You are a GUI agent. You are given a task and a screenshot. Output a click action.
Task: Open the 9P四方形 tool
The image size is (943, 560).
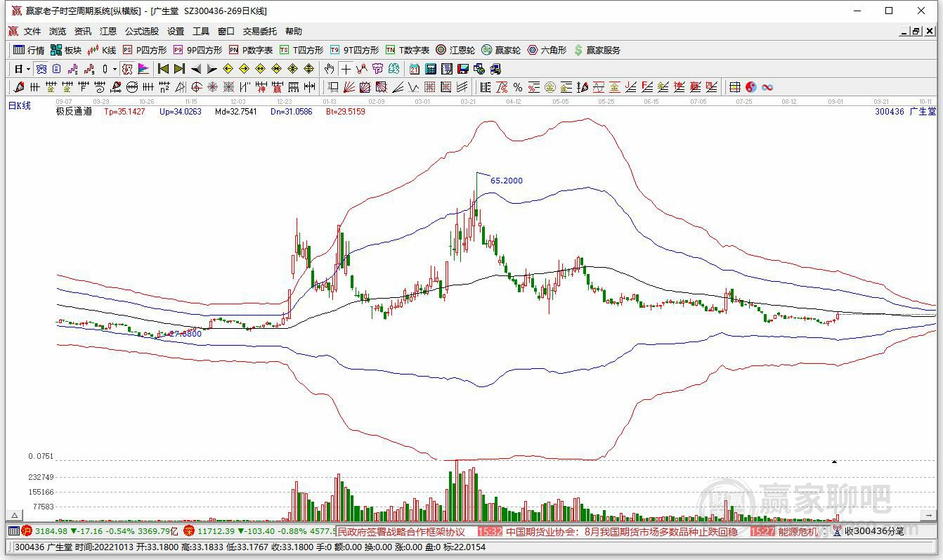(x=197, y=50)
